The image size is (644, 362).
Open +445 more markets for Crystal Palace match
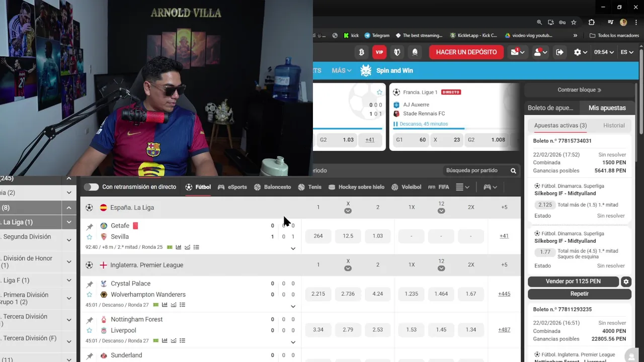tap(504, 294)
